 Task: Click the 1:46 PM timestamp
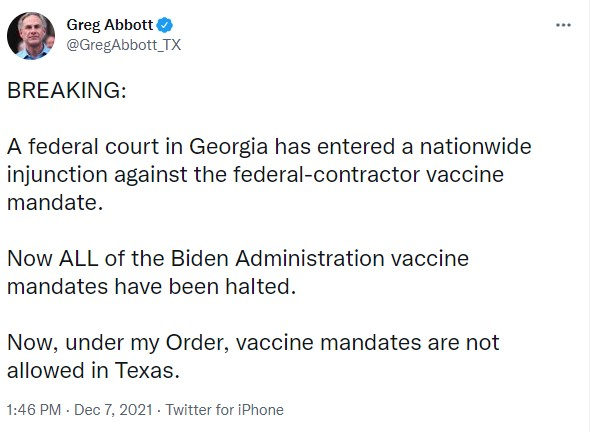pyautogui.click(x=34, y=410)
